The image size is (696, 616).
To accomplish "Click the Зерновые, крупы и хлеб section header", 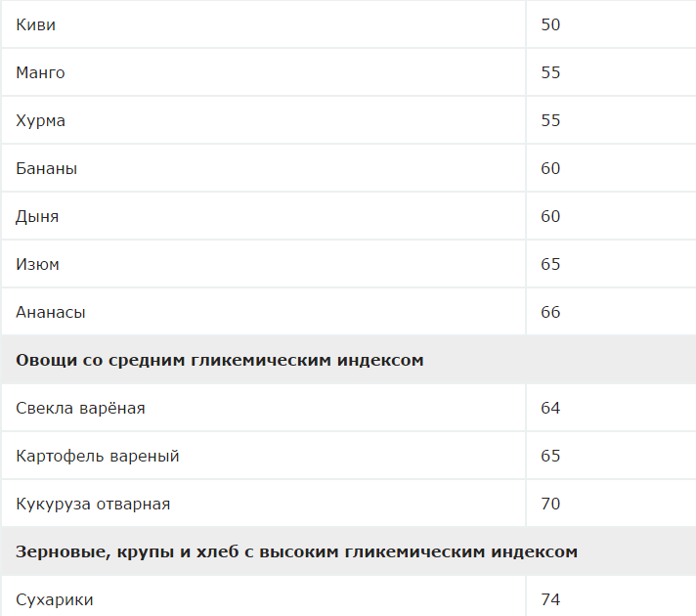I will (x=296, y=551).
